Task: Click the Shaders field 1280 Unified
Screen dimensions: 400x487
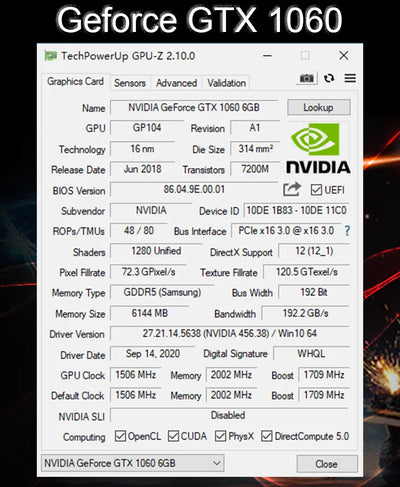Action: [x=156, y=251]
